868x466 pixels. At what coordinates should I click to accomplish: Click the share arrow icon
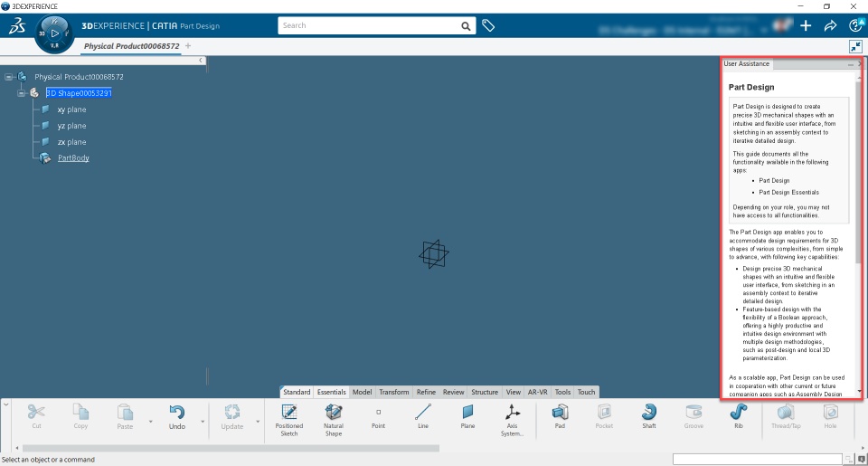click(x=830, y=25)
